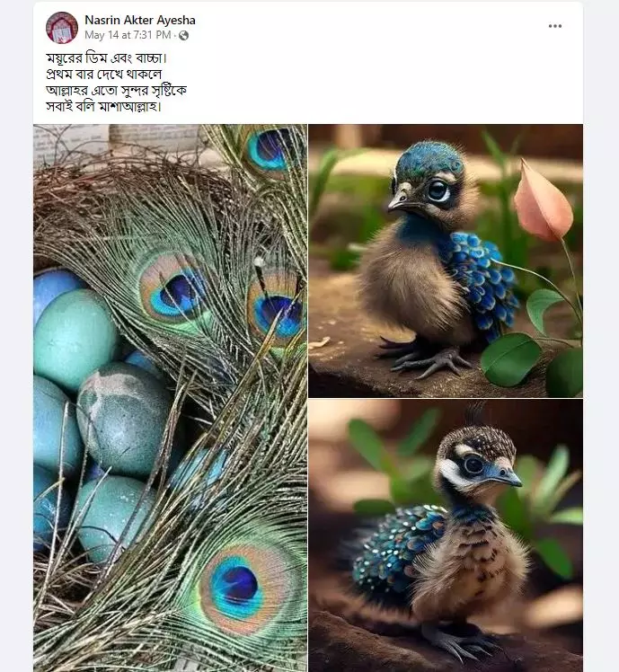The image size is (619, 672).
Task: Click the top chick's blue wing feathers
Action: [484, 277]
